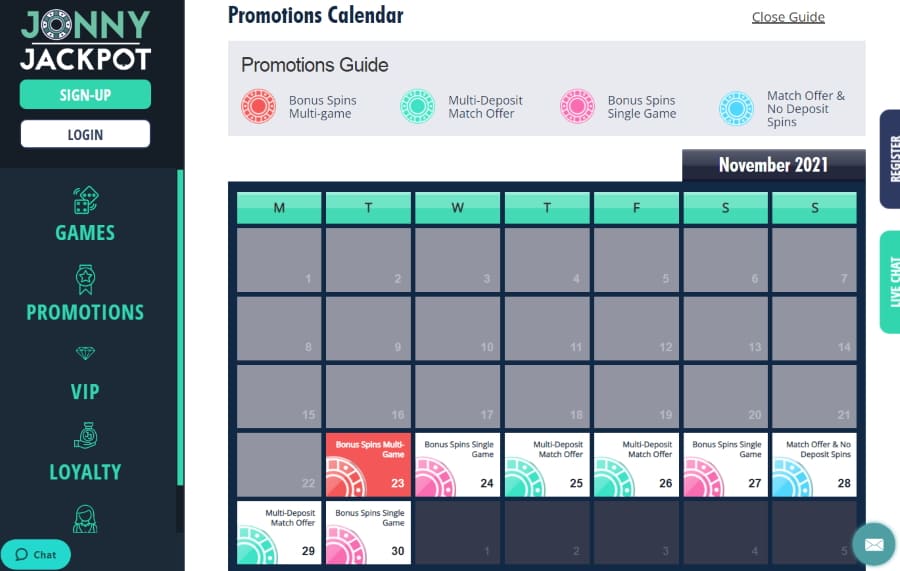Click the blue Match Offer chip icon

pyautogui.click(x=736, y=108)
